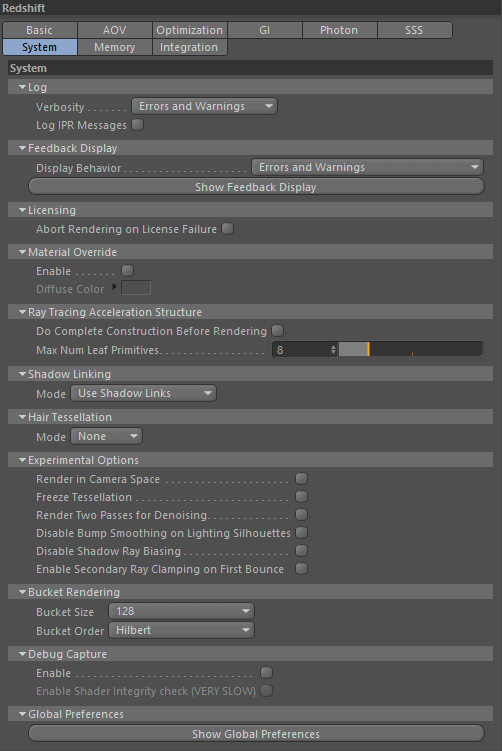Enable Render in Camera Space
The width and height of the screenshot is (502, 751).
pyautogui.click(x=301, y=478)
